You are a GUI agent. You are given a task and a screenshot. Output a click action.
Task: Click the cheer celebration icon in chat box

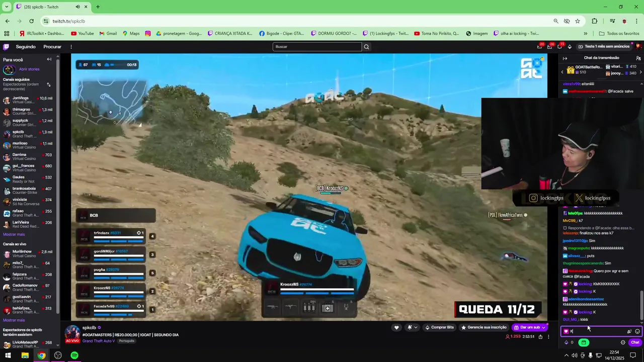point(629,331)
